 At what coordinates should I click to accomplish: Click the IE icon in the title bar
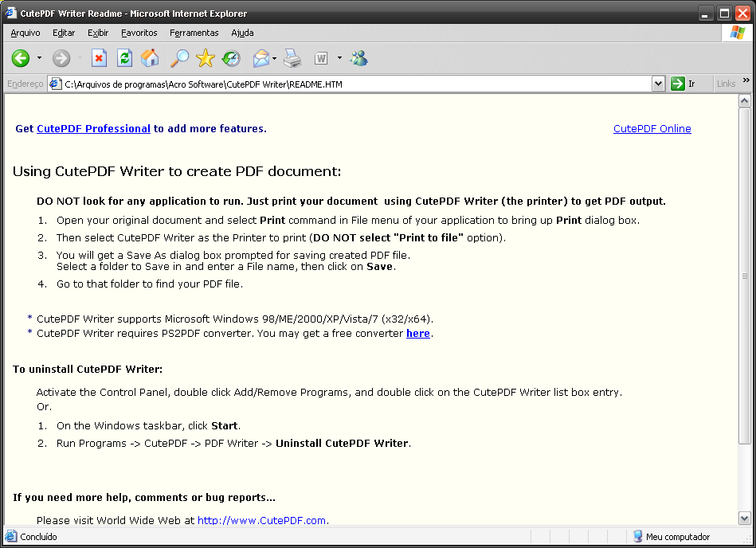click(x=11, y=13)
